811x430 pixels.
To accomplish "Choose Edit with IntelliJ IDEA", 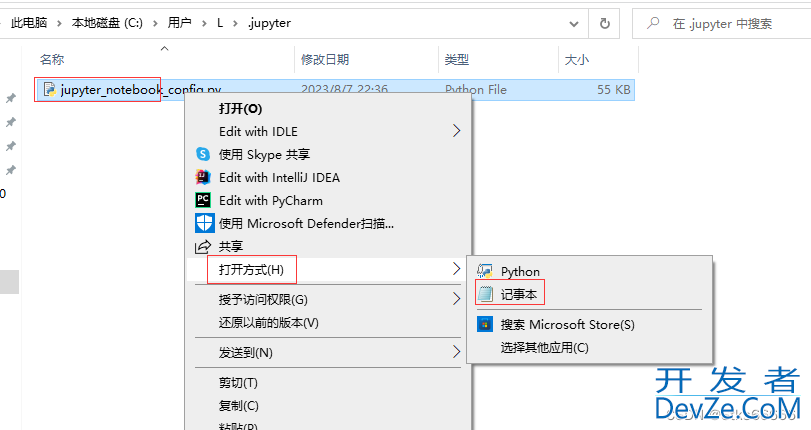I will [279, 177].
